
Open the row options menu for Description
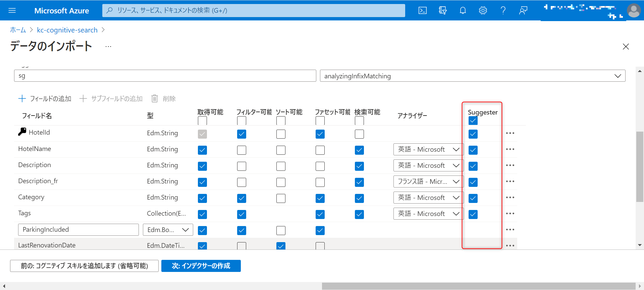pos(510,165)
